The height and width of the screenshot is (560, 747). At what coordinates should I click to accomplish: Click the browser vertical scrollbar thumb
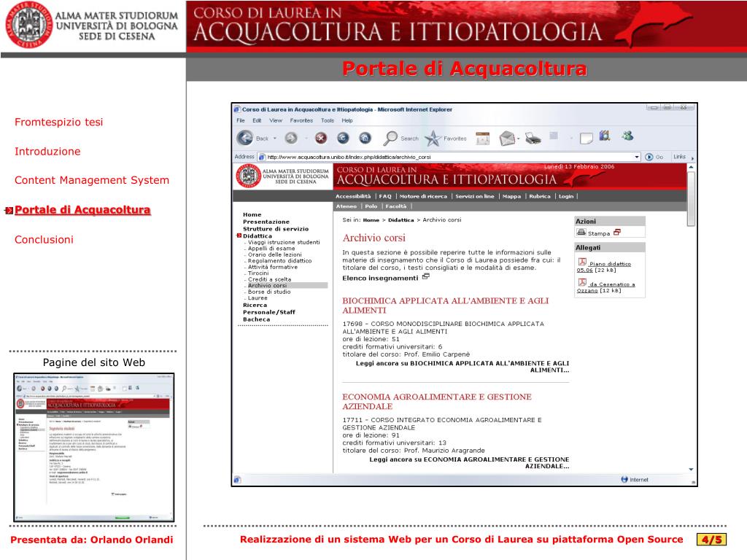[691, 198]
